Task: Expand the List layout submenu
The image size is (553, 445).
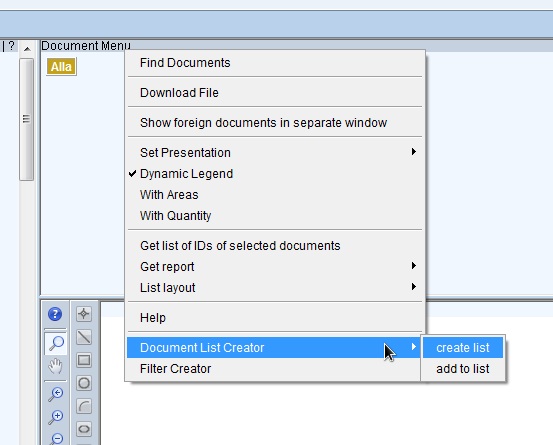Action: [275, 287]
